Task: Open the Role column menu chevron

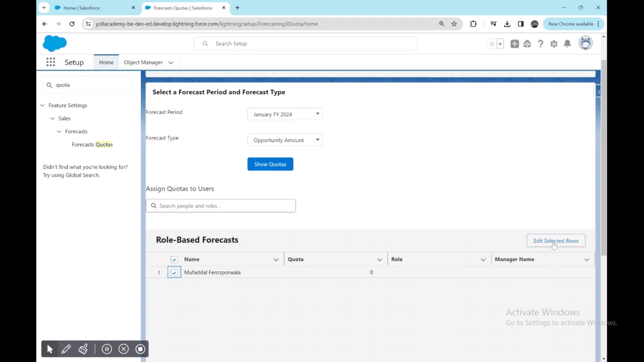Action: coord(483,259)
